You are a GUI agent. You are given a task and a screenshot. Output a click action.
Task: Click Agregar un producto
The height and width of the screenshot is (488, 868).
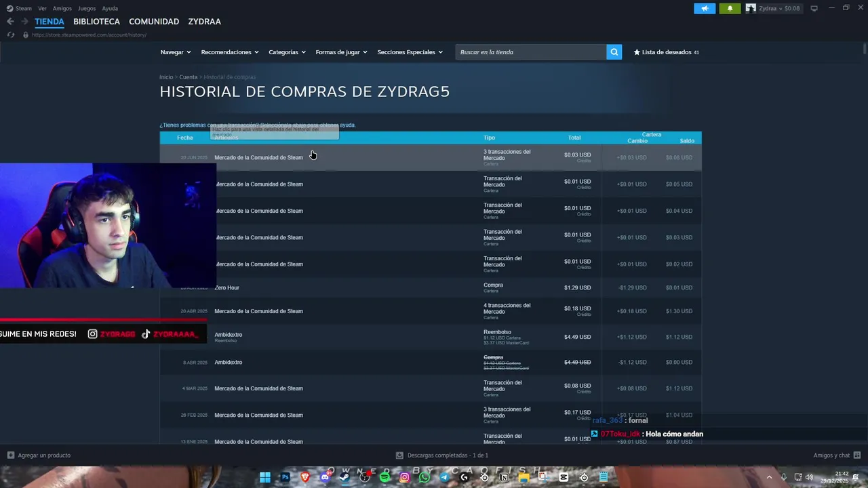tap(39, 455)
